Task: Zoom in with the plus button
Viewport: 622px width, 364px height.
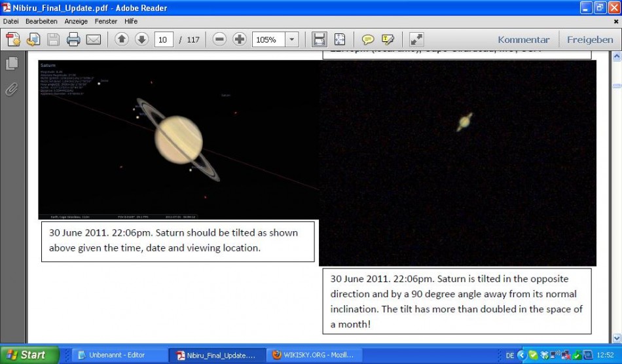Action: tap(240, 39)
